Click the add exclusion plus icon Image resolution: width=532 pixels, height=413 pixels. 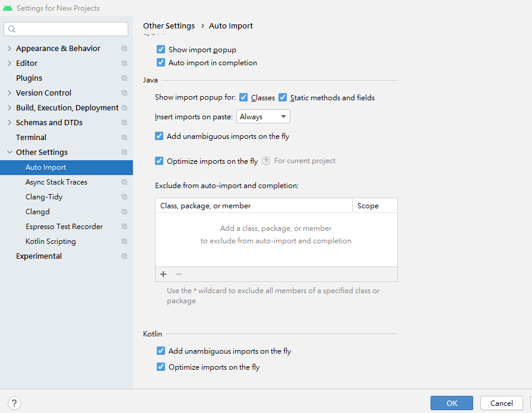coord(164,274)
